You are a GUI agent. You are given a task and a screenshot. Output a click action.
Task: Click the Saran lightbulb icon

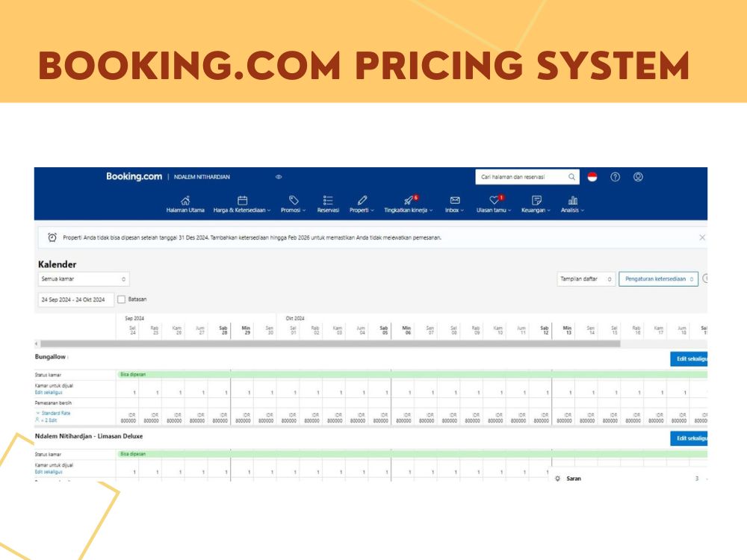[557, 478]
